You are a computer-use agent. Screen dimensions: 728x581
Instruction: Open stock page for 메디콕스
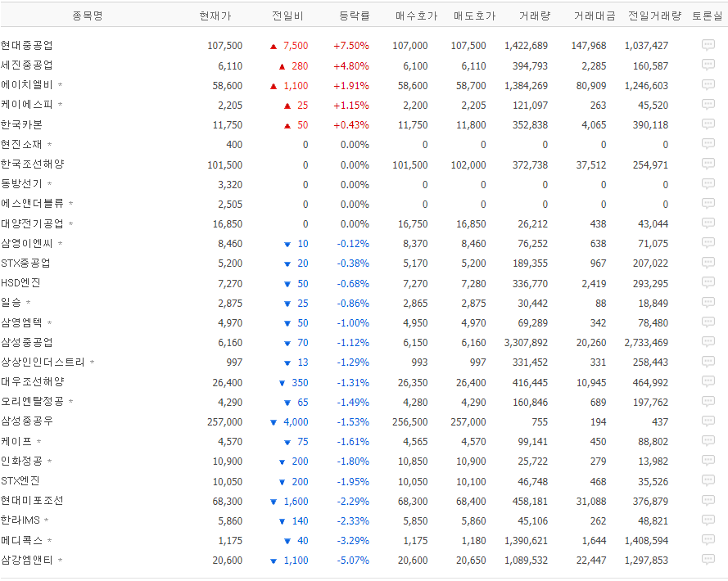21,541
